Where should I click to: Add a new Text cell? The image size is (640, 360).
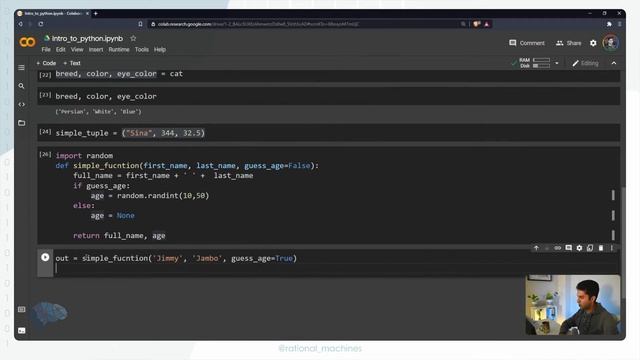(x=72, y=63)
